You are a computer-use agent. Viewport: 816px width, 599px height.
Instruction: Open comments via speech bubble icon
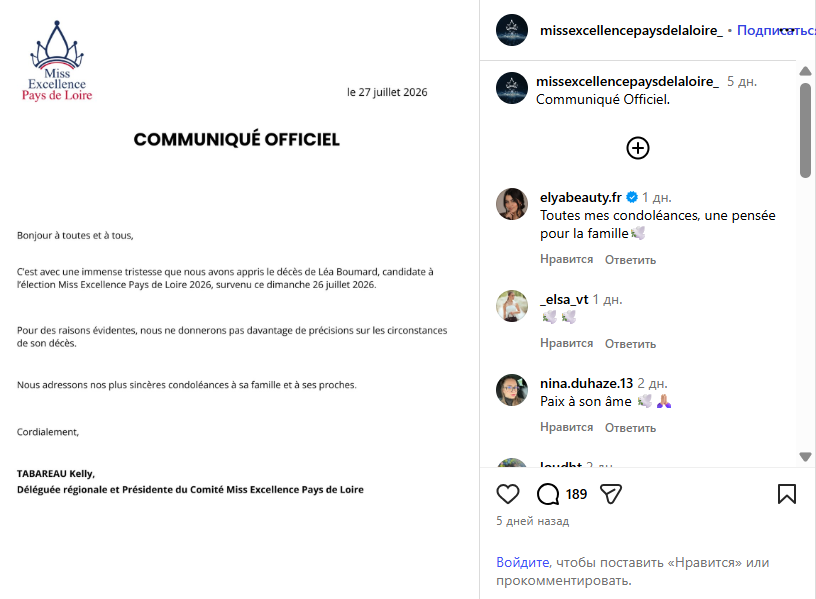[x=547, y=494]
